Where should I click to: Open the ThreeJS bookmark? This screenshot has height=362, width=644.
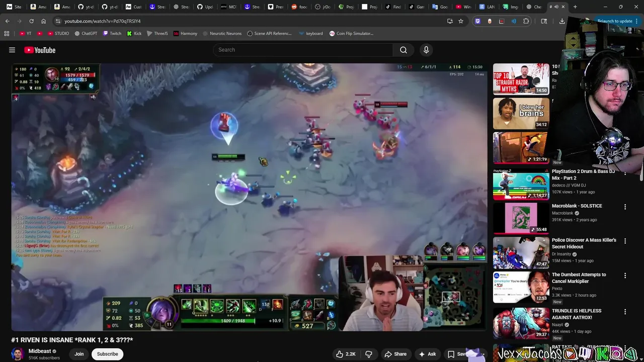tap(157, 33)
